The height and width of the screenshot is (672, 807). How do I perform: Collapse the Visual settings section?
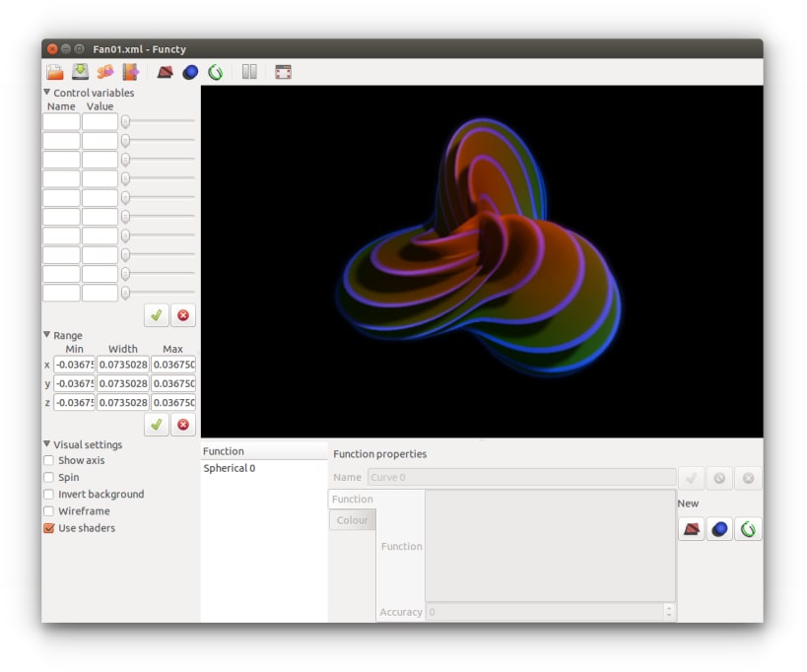47,444
